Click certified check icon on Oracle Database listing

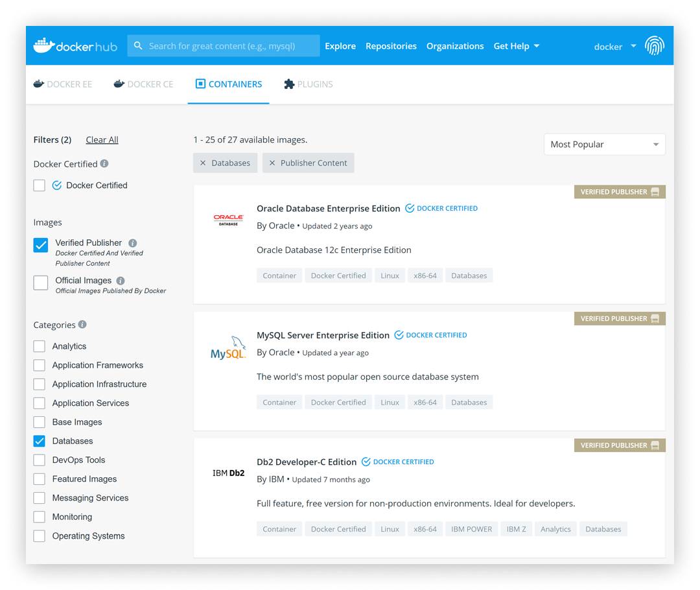pos(410,208)
